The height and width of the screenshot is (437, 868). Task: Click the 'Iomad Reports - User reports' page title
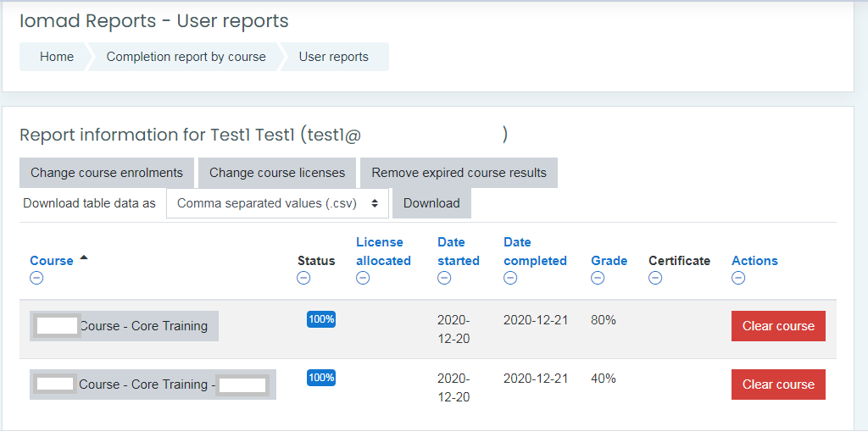click(x=154, y=21)
